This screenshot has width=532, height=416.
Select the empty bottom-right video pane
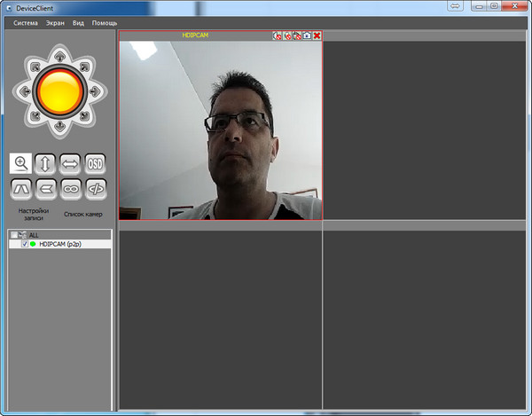(426, 319)
